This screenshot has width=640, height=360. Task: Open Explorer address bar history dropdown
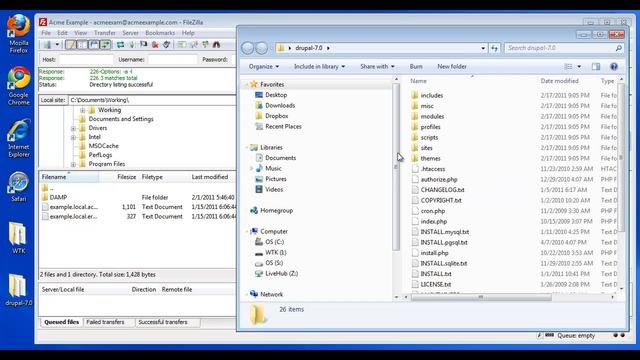[x=483, y=48]
